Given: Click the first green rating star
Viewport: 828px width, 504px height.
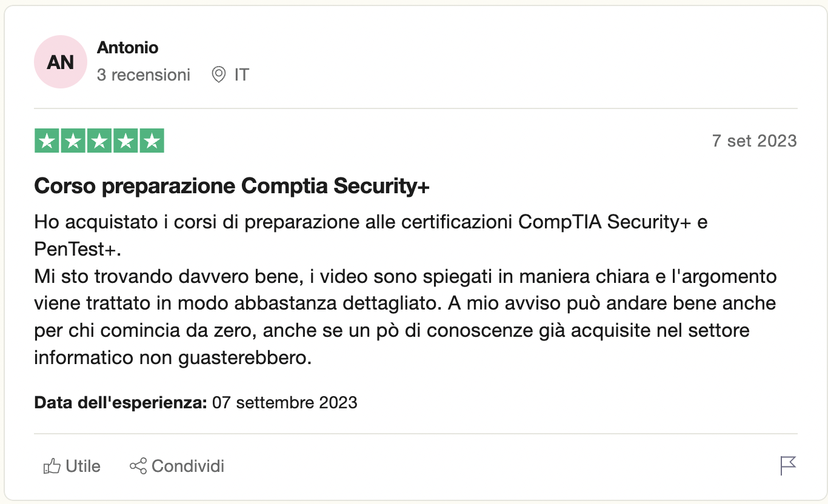Looking at the screenshot, I should (x=47, y=141).
